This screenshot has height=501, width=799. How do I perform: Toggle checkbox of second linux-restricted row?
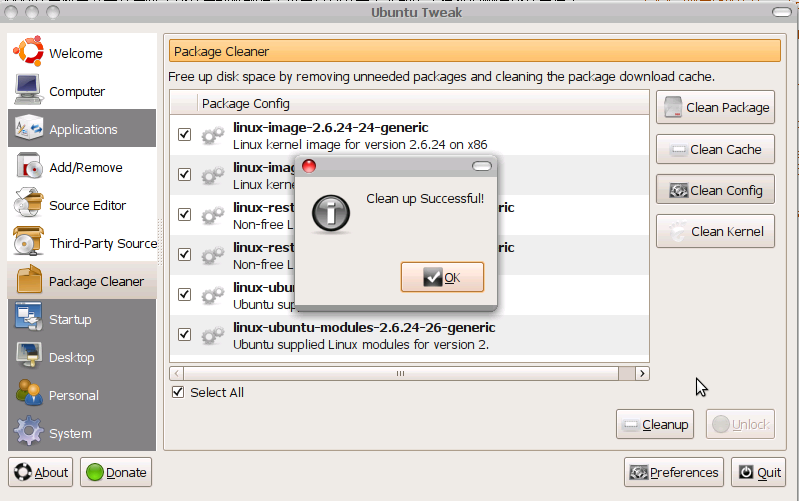point(184,254)
